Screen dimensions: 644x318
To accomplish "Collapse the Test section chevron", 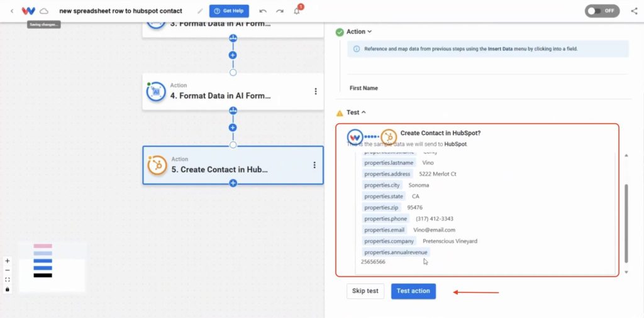I will coord(364,112).
